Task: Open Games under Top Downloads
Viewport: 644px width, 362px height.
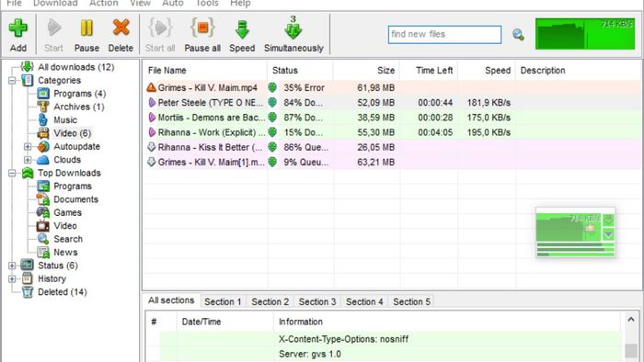Action: (67, 212)
